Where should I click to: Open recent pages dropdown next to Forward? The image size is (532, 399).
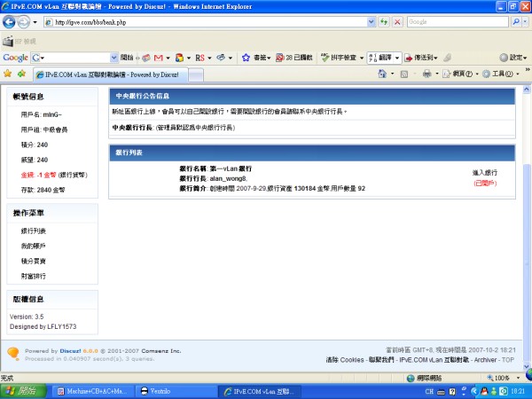pos(35,22)
